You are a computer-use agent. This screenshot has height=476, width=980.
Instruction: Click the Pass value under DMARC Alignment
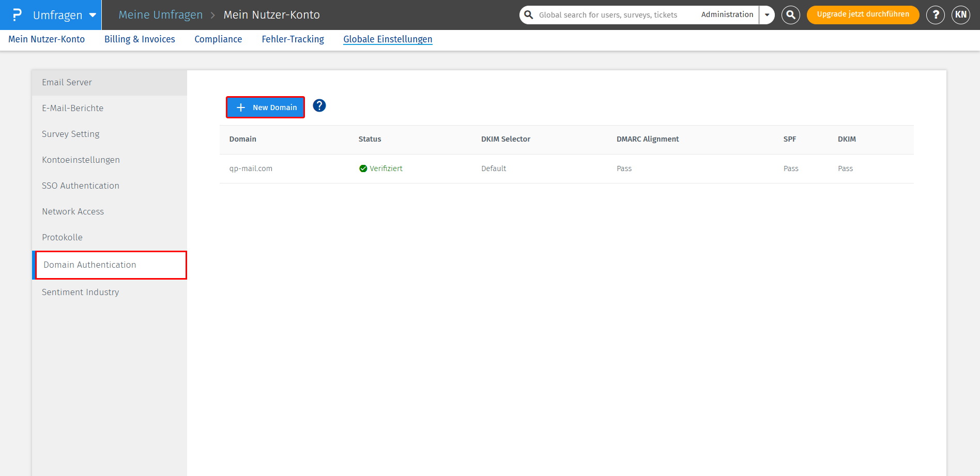point(624,169)
